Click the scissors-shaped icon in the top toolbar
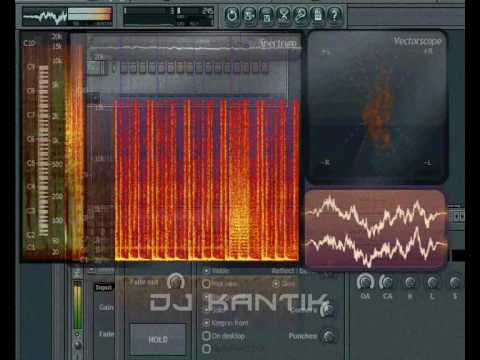This screenshot has width=480, height=360. [284, 15]
